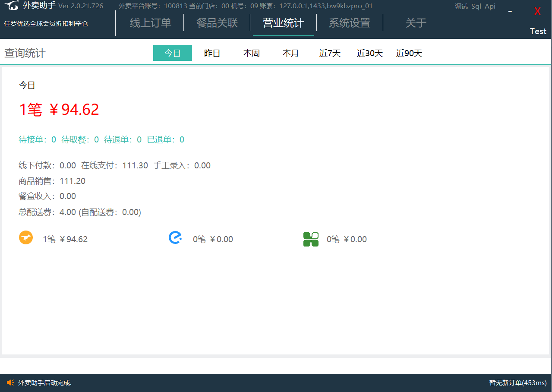Switch to the 餐品关联 tab
This screenshot has height=392, width=552.
click(x=217, y=23)
